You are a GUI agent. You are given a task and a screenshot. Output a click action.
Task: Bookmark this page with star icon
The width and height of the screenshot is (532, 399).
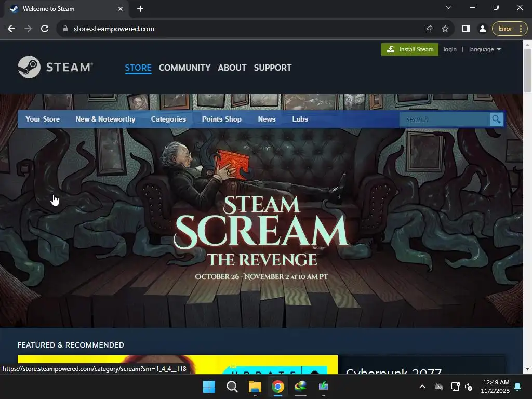[445, 29]
